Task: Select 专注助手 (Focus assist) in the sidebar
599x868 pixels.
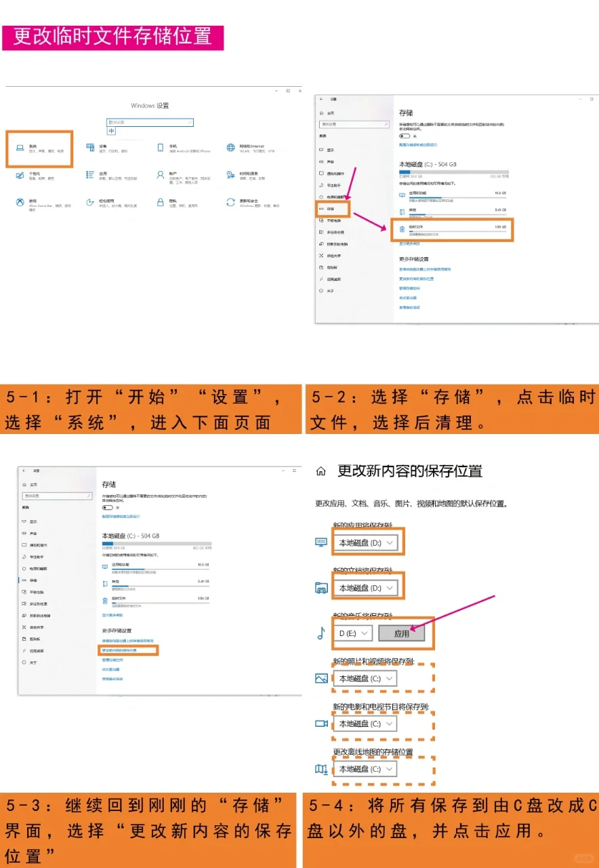Action: (333, 185)
